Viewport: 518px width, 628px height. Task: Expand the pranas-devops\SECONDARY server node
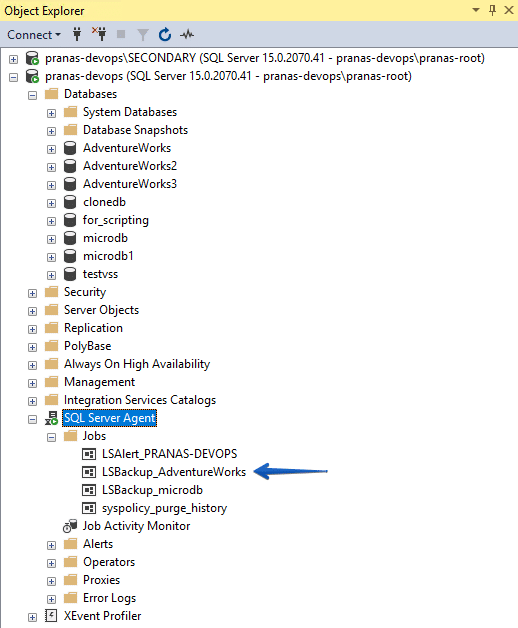tap(14, 59)
